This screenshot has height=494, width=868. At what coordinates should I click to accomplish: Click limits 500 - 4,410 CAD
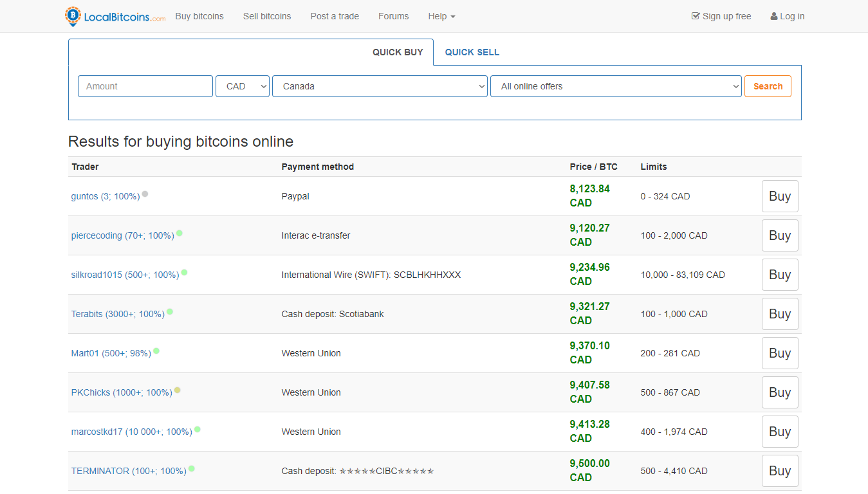pyautogui.click(x=674, y=471)
